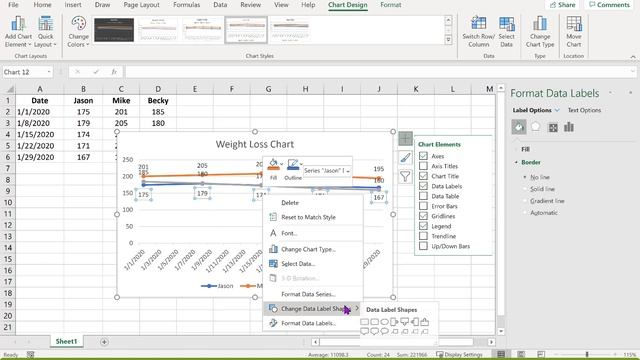Open the Page Layout ribbon tab
The width and height of the screenshot is (640, 360).
[141, 5]
